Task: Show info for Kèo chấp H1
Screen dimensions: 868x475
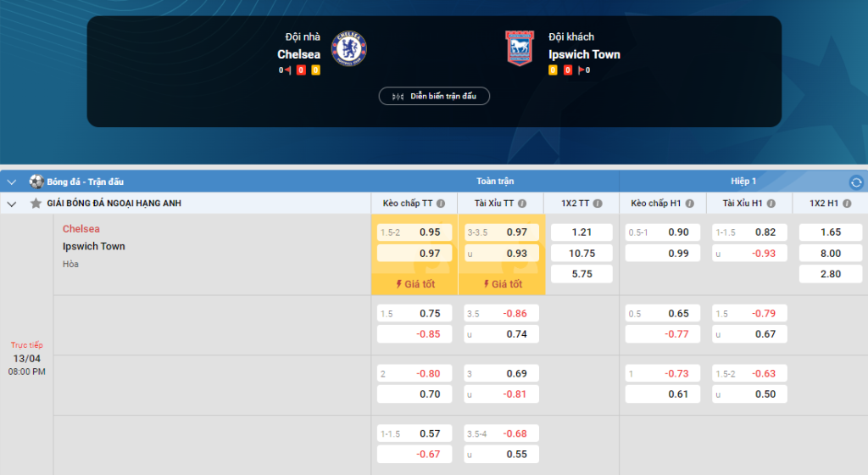Action: click(x=690, y=204)
